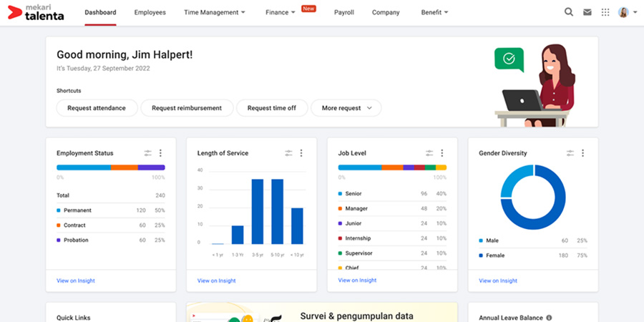This screenshot has width=644, height=322.
Task: Select the Permanent legend row
Action: pos(111,210)
